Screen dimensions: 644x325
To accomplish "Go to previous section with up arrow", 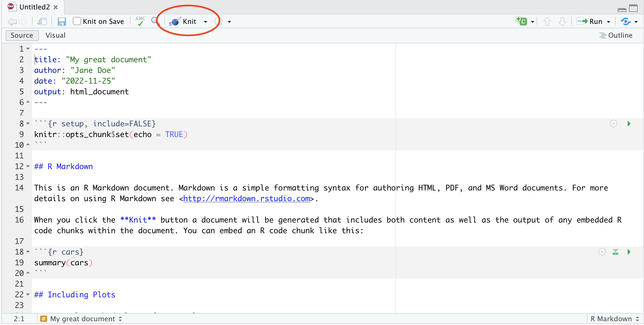I will click(547, 21).
